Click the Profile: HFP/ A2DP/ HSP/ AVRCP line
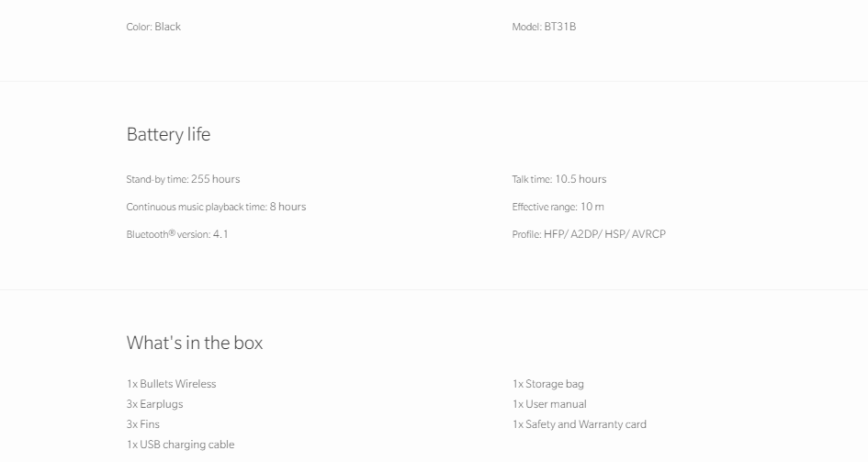 point(589,234)
